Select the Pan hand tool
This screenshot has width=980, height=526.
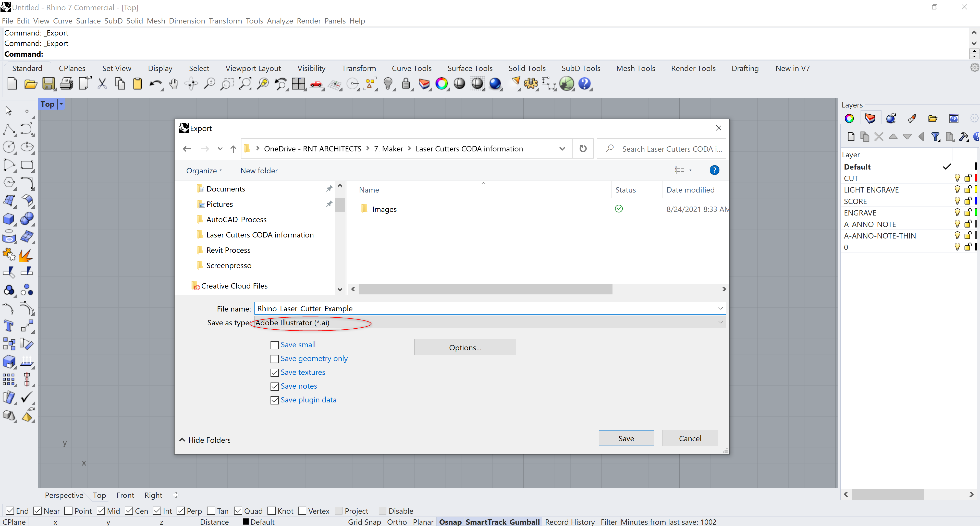tap(174, 83)
